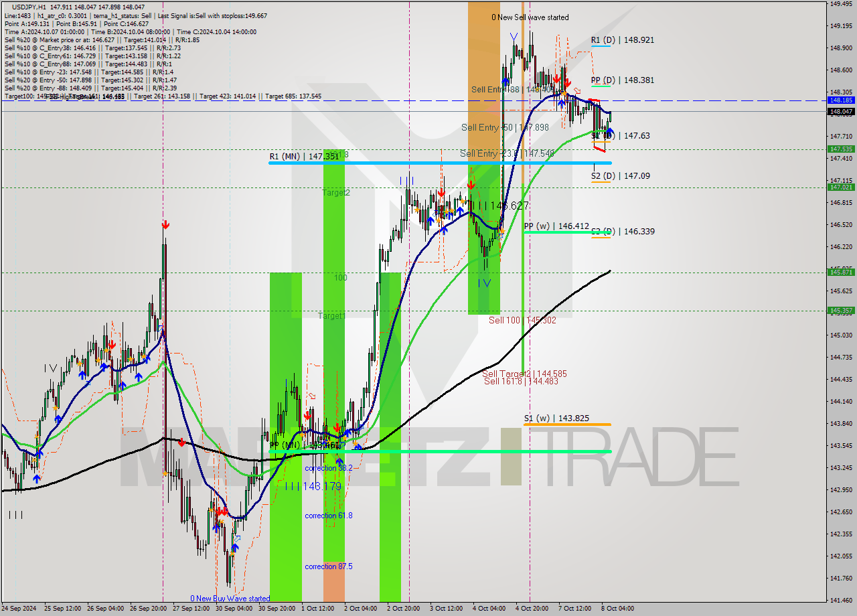Select the 'S1 (D) | 147.63' label
The image size is (857, 616).
point(621,136)
